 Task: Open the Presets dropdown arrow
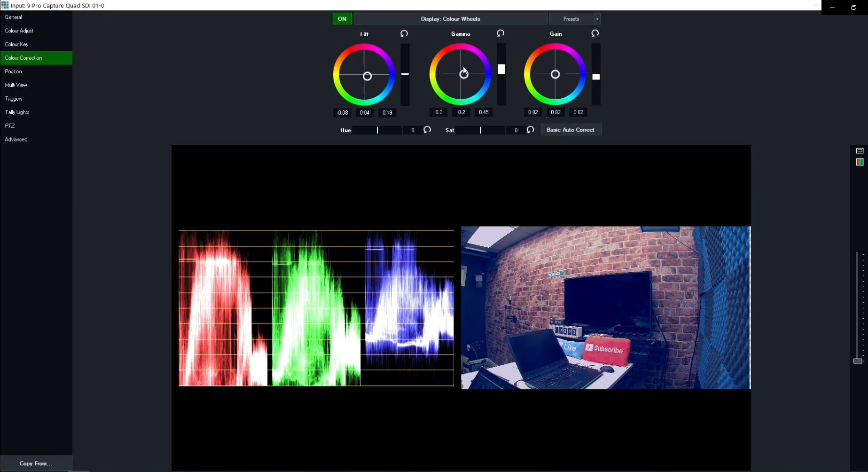[597, 19]
